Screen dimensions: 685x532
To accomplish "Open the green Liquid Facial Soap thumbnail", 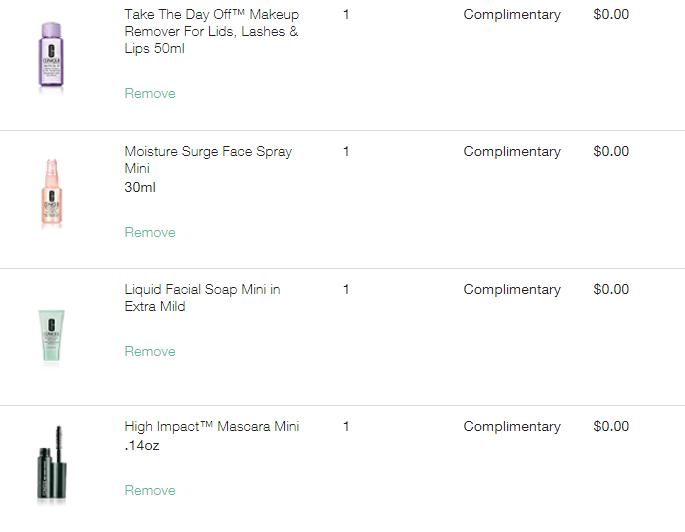I will (51, 335).
